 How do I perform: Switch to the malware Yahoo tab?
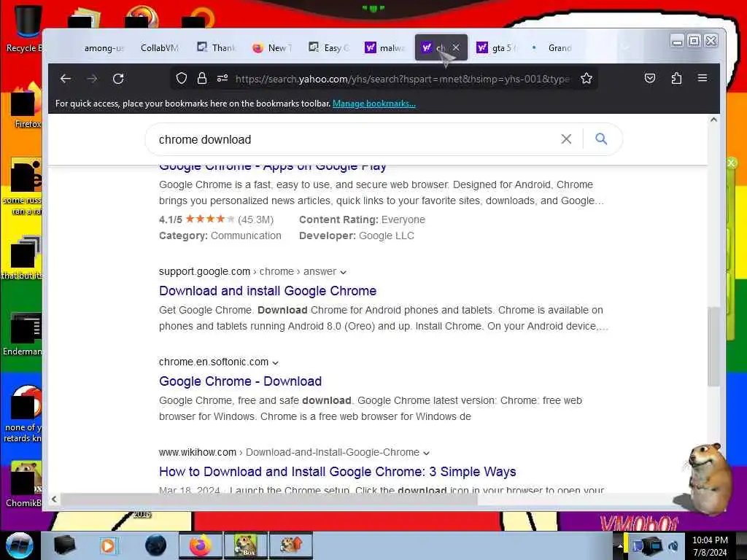click(385, 47)
